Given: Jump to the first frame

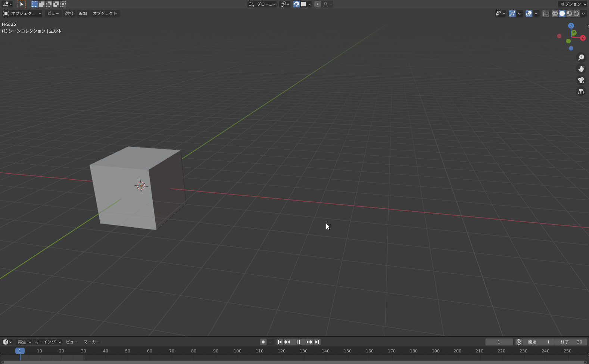Looking at the screenshot, I should [x=280, y=342].
